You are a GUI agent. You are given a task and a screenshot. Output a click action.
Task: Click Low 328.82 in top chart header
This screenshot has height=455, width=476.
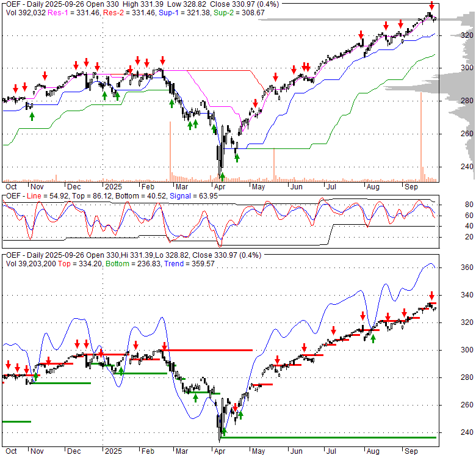click(x=186, y=4)
